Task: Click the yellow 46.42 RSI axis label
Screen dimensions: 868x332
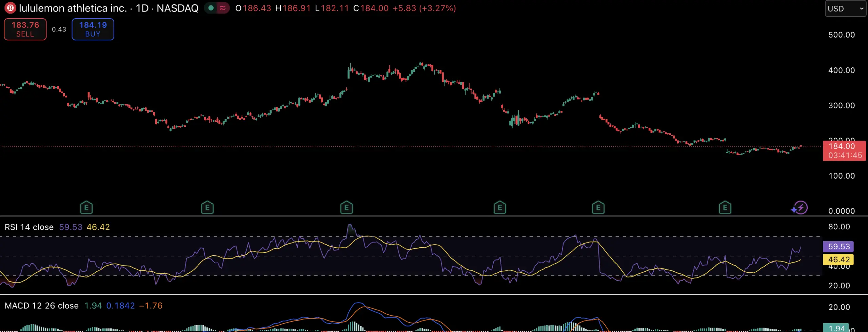Action: [839, 260]
